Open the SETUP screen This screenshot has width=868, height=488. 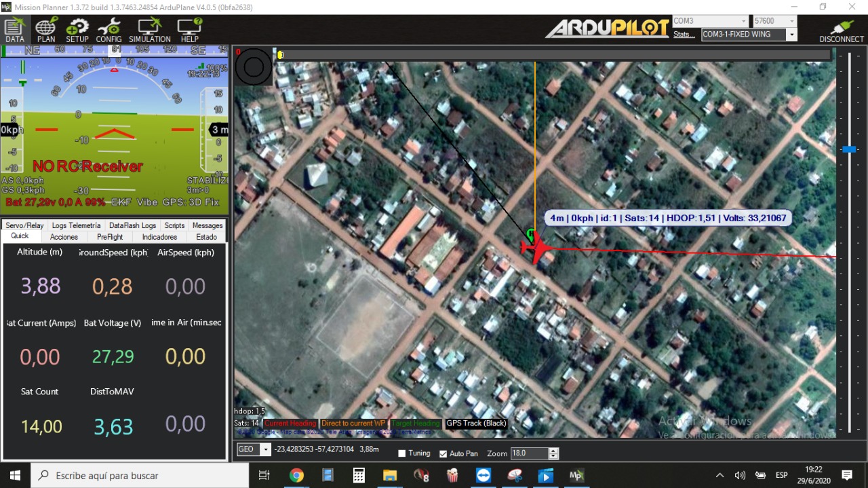(77, 31)
